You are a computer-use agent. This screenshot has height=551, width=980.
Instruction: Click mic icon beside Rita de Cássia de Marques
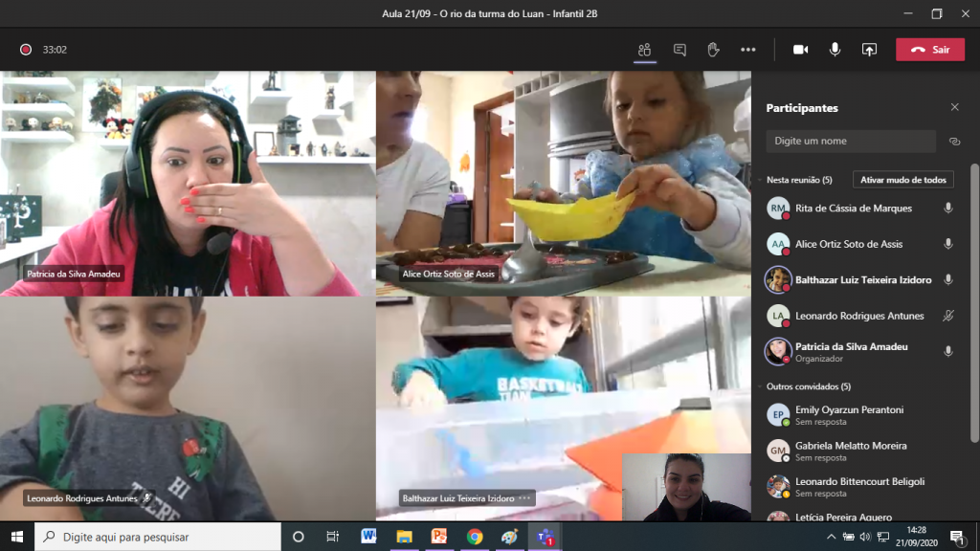(x=948, y=208)
